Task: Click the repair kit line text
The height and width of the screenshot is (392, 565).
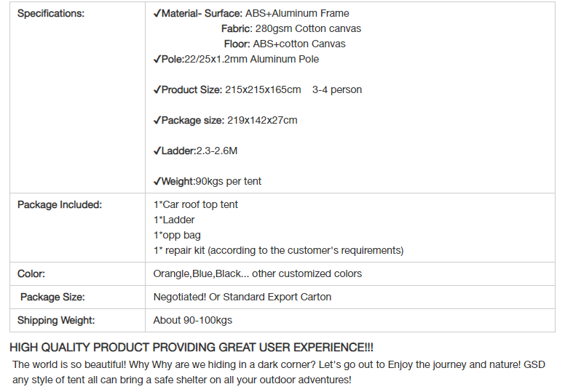Action: (279, 250)
